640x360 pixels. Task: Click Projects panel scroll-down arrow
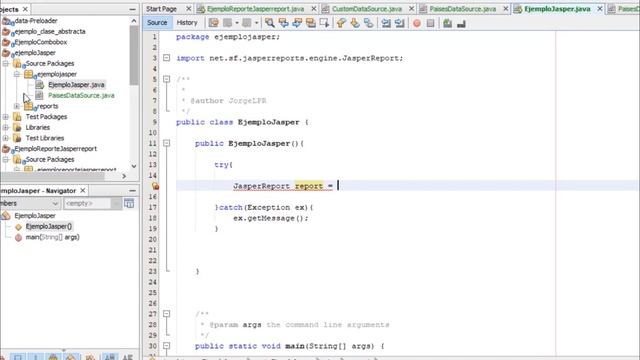click(x=134, y=166)
